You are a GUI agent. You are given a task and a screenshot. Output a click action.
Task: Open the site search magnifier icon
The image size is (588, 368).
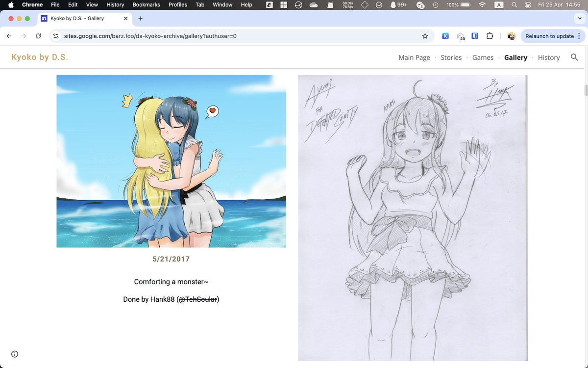(x=574, y=57)
